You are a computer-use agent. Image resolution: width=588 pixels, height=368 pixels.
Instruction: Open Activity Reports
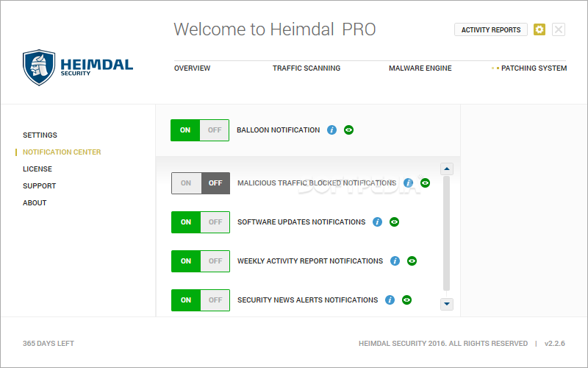pos(491,29)
